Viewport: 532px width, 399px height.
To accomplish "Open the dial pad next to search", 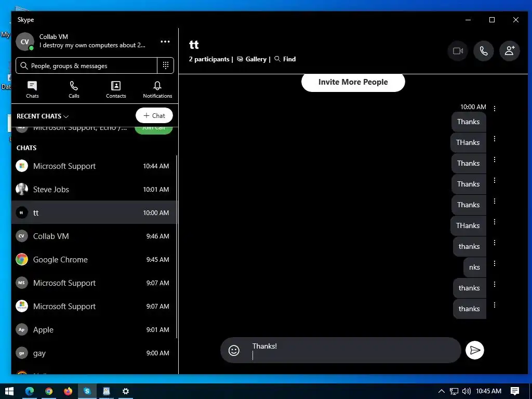I will [166, 65].
